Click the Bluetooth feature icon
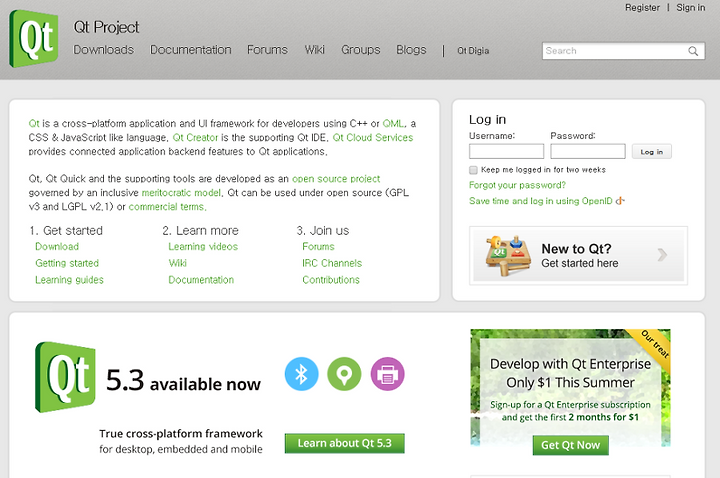Image resolution: width=720 pixels, height=478 pixels. coord(302,374)
